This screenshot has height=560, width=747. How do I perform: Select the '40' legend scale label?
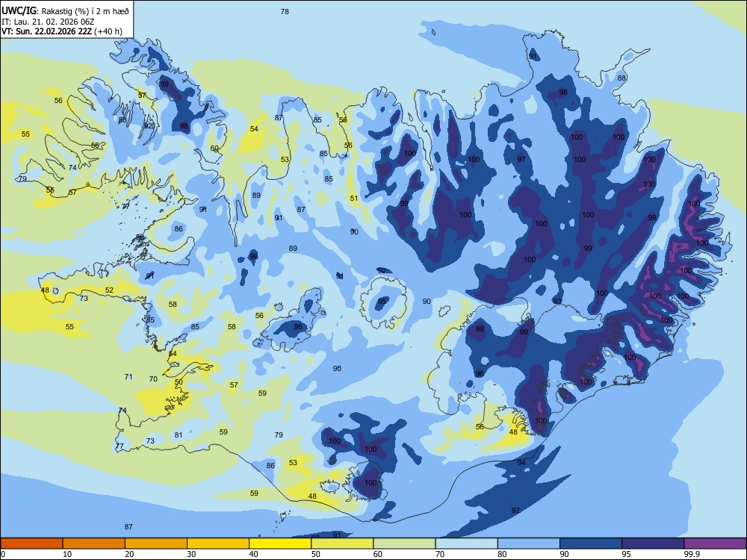253,554
